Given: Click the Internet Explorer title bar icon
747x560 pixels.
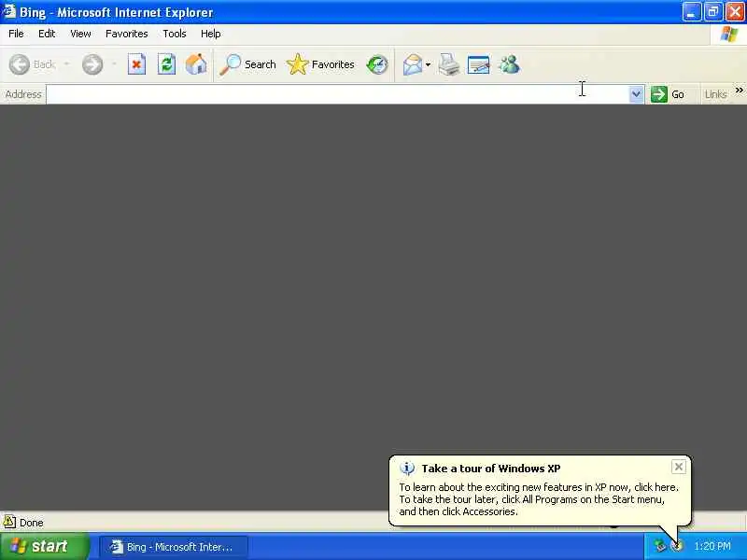Looking at the screenshot, I should 8,11.
